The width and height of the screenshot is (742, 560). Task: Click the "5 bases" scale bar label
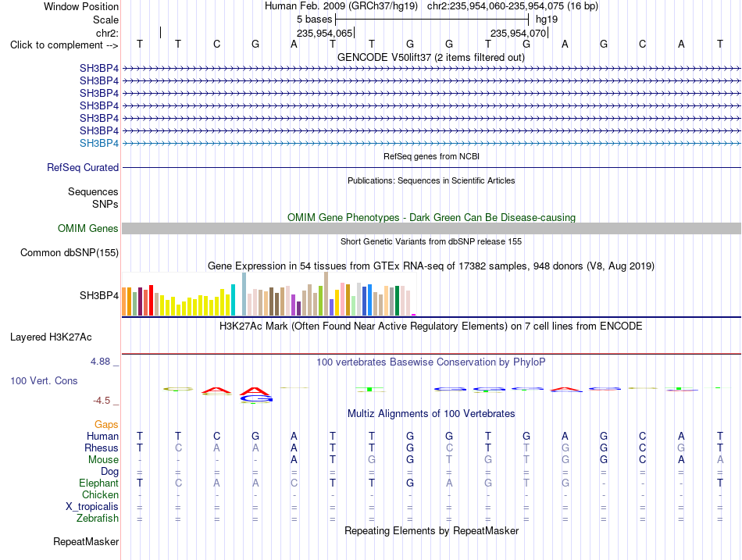315,20
